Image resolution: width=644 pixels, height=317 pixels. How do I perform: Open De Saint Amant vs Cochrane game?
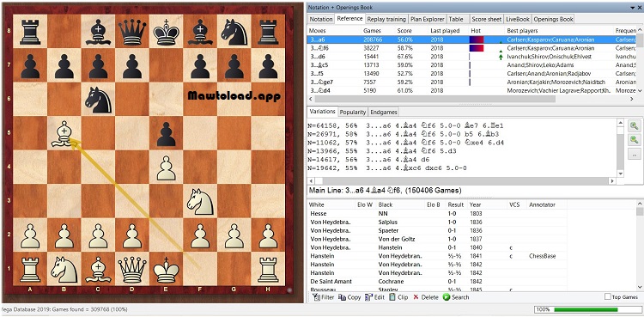point(437,282)
